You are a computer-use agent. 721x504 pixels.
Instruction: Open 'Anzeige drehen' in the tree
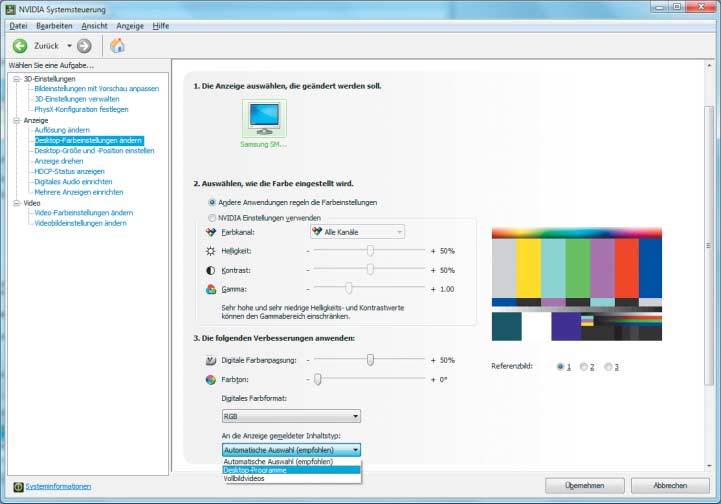(x=59, y=161)
